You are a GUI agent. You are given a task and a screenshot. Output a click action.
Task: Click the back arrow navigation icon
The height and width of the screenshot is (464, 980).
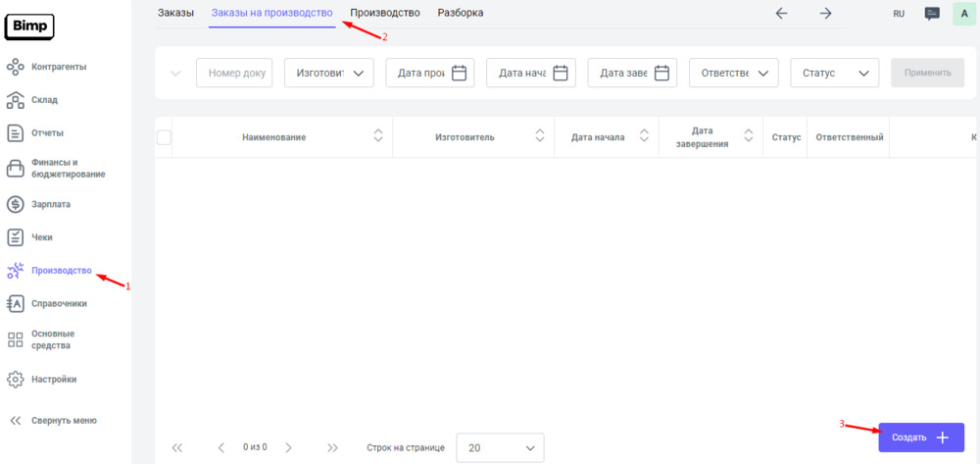pyautogui.click(x=781, y=14)
